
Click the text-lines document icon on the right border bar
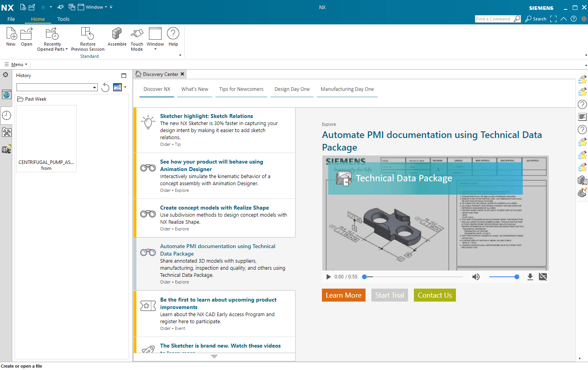(582, 117)
